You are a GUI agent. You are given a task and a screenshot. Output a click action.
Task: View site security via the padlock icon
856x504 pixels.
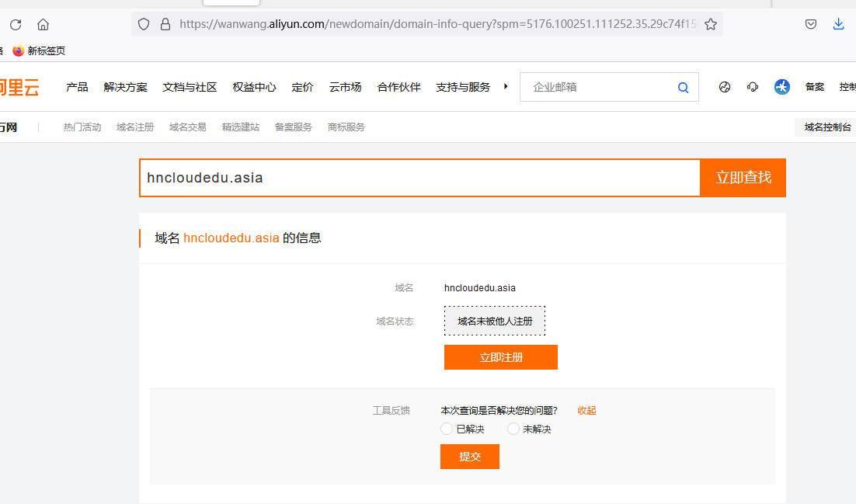click(165, 24)
